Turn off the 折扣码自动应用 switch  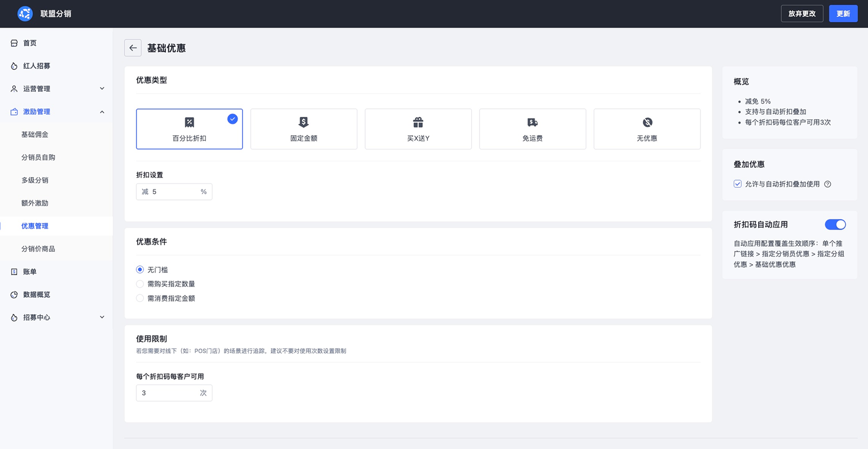[x=835, y=224]
